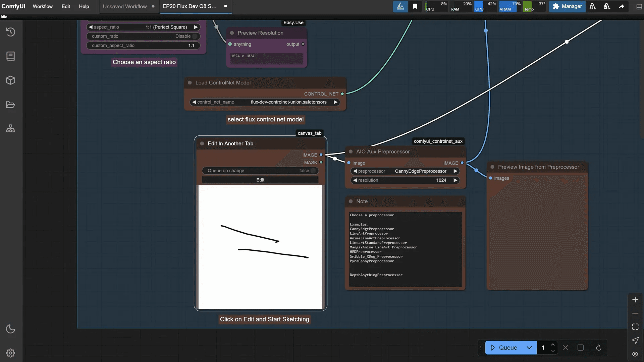Click the Note text area
Viewport: 644px width, 362px height.
click(x=405, y=249)
